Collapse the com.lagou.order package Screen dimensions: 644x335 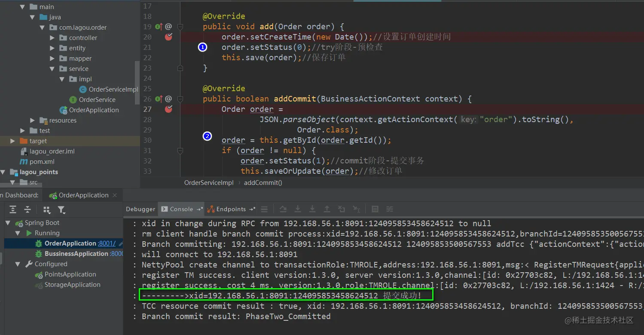click(42, 28)
